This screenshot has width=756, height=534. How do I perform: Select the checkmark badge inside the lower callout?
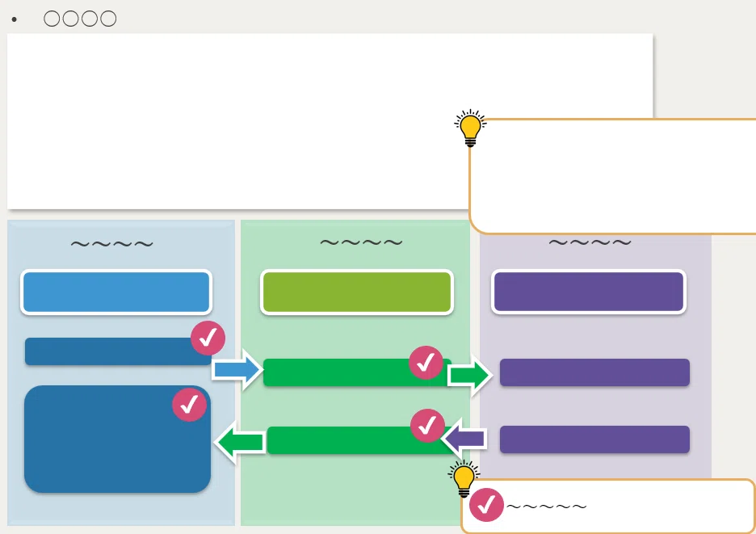point(486,505)
